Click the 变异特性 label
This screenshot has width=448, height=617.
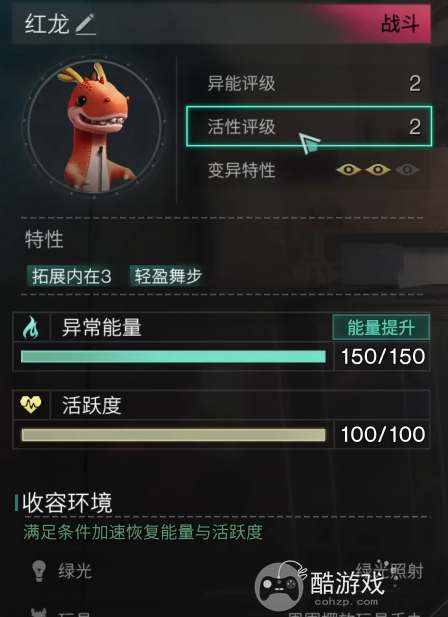pos(241,170)
